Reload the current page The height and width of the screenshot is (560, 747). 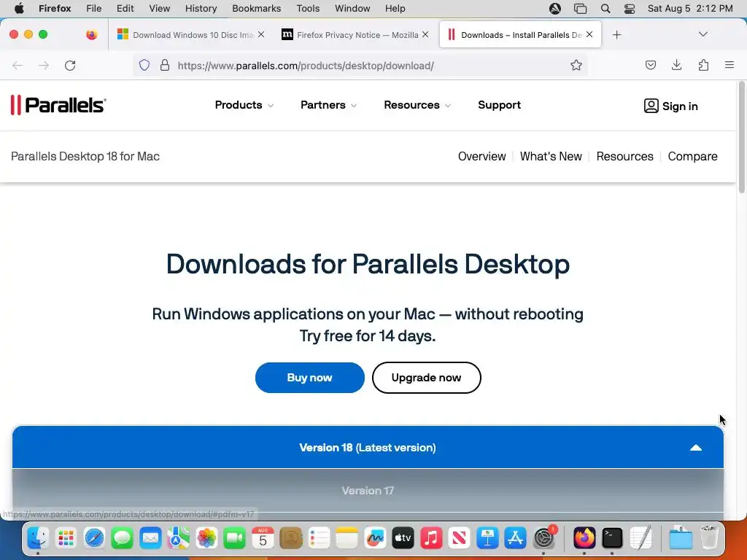tap(70, 65)
